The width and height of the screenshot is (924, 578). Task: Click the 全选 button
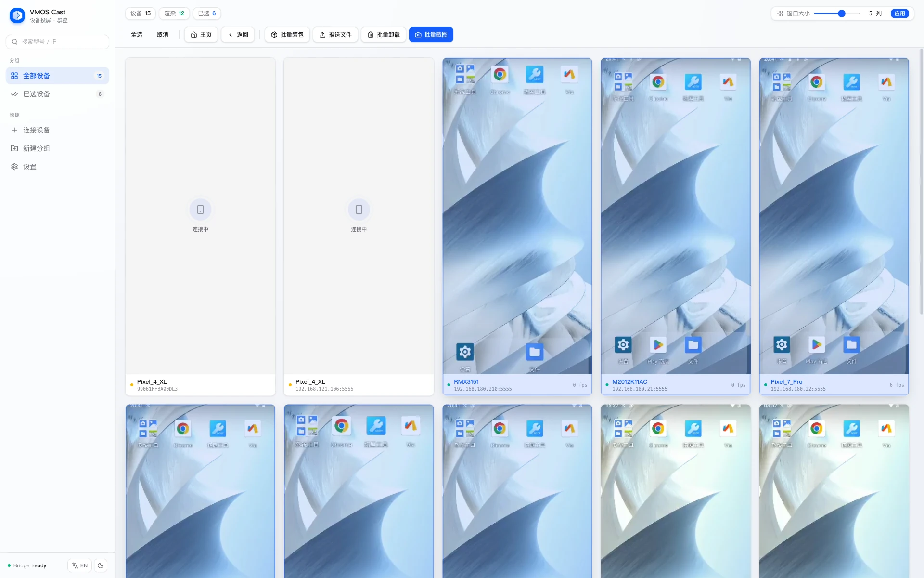pyautogui.click(x=137, y=35)
